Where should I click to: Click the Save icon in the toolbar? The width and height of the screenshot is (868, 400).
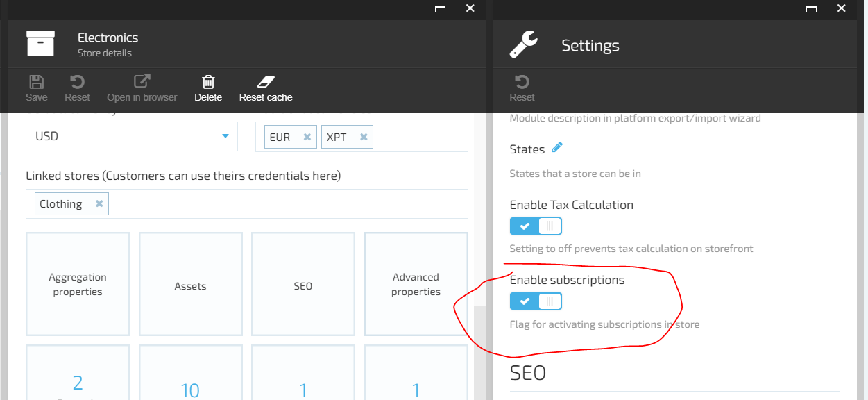pos(36,80)
